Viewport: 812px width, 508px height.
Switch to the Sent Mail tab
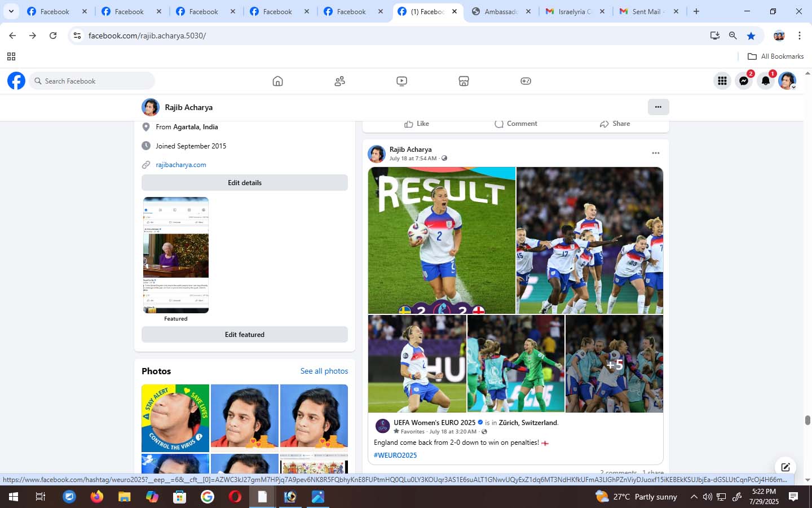[648, 11]
